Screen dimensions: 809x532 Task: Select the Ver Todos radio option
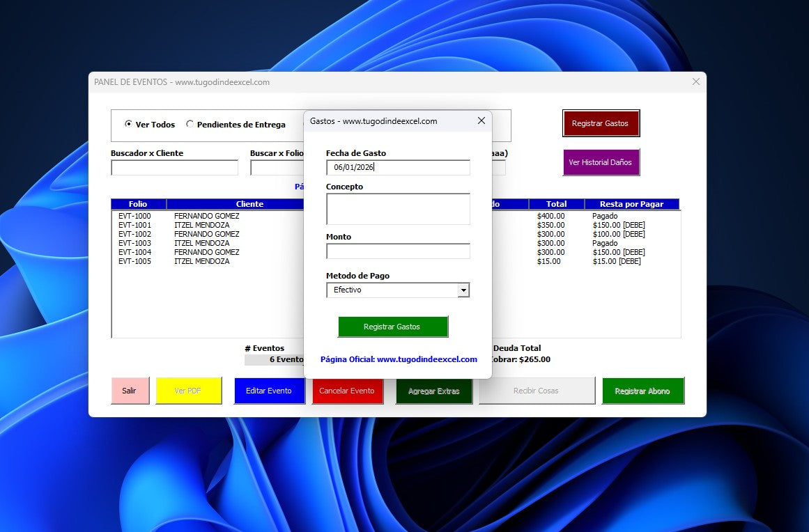coord(129,125)
